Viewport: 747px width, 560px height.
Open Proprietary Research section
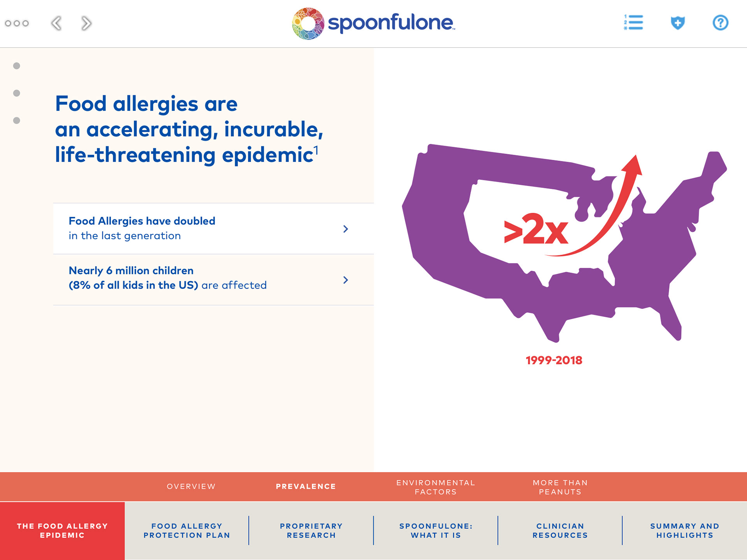(x=311, y=530)
